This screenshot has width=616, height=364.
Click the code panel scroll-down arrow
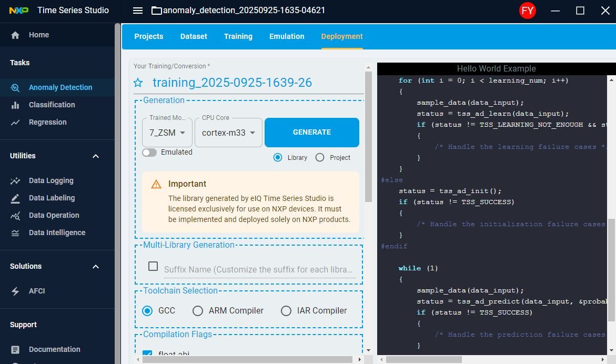[x=611, y=350]
